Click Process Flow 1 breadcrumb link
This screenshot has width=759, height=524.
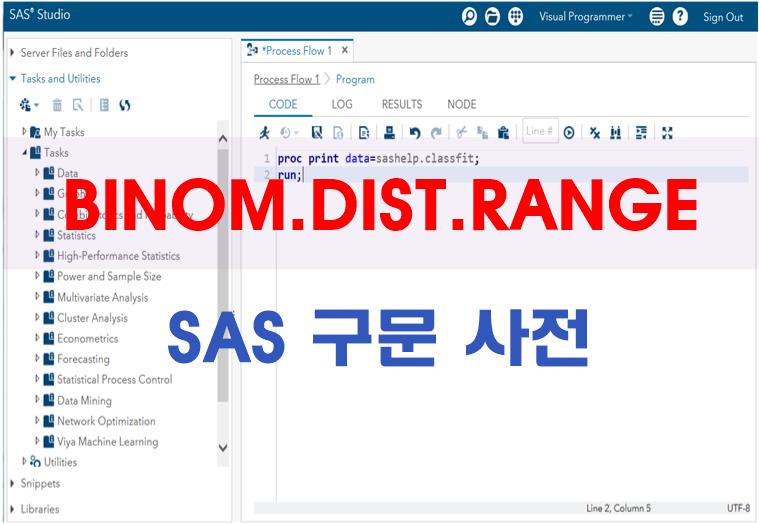pyautogui.click(x=287, y=79)
